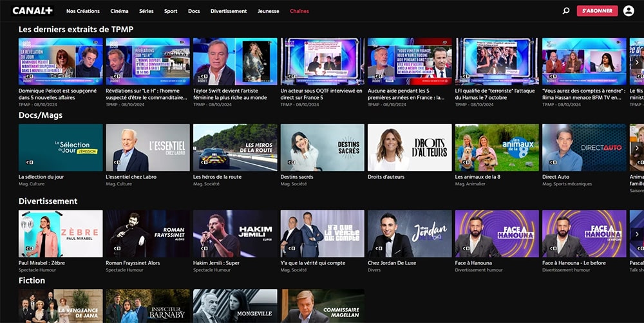Show next TPMP extracts with the arrow
Screen dimensions: 644x323
click(x=637, y=62)
